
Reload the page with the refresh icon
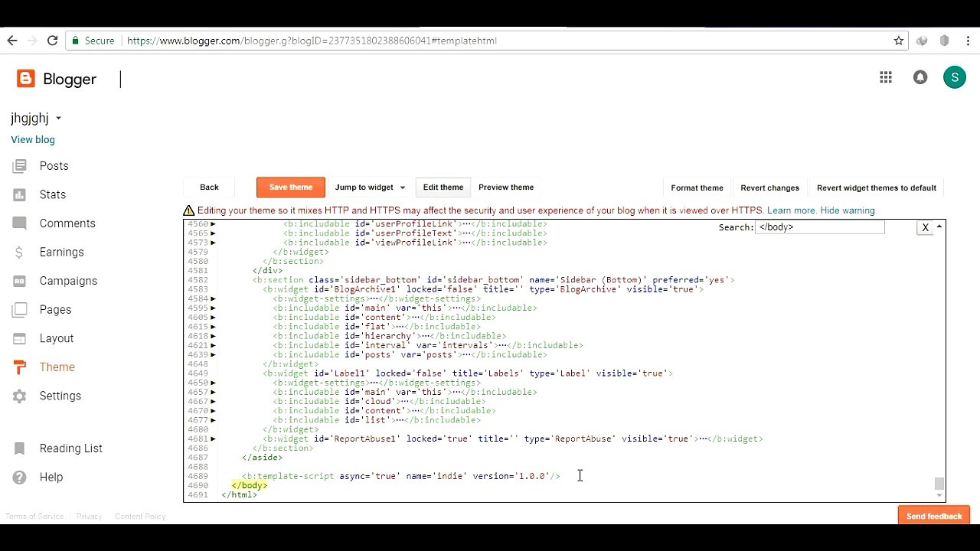pos(52,41)
